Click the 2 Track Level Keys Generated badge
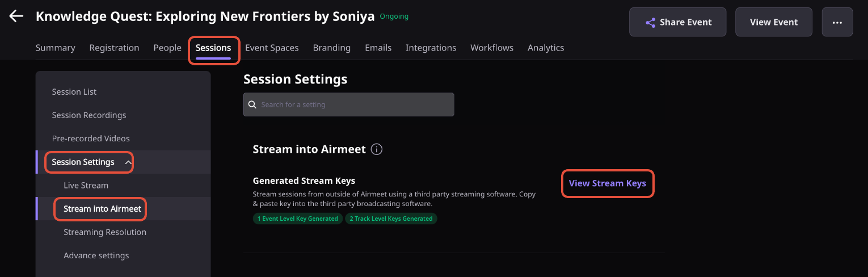Image resolution: width=868 pixels, height=277 pixels. 391,219
